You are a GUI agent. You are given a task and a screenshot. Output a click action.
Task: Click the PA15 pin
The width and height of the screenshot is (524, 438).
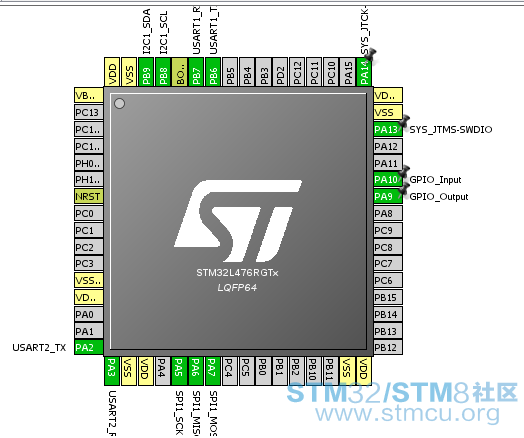[348, 72]
